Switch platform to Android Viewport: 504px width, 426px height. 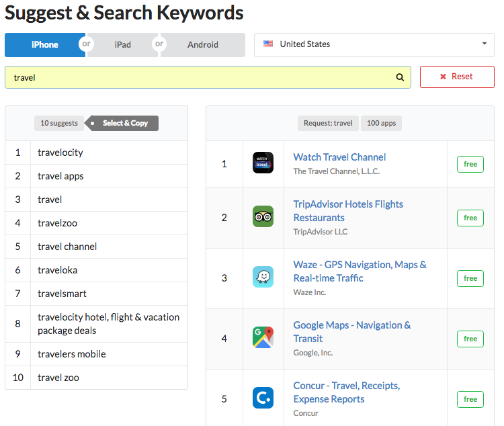tap(203, 45)
